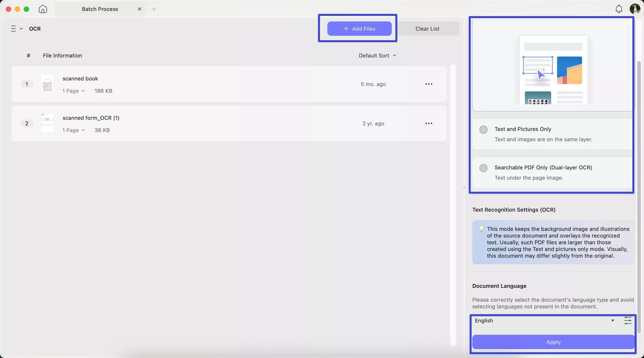The height and width of the screenshot is (358, 644).
Task: Expand the 1 Page dropdown for scanned book
Action: point(73,91)
